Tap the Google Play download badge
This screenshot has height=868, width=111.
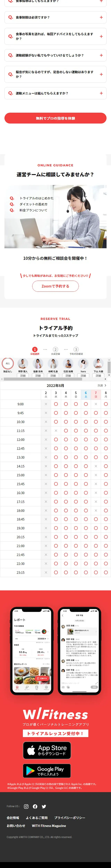click(x=47, y=770)
